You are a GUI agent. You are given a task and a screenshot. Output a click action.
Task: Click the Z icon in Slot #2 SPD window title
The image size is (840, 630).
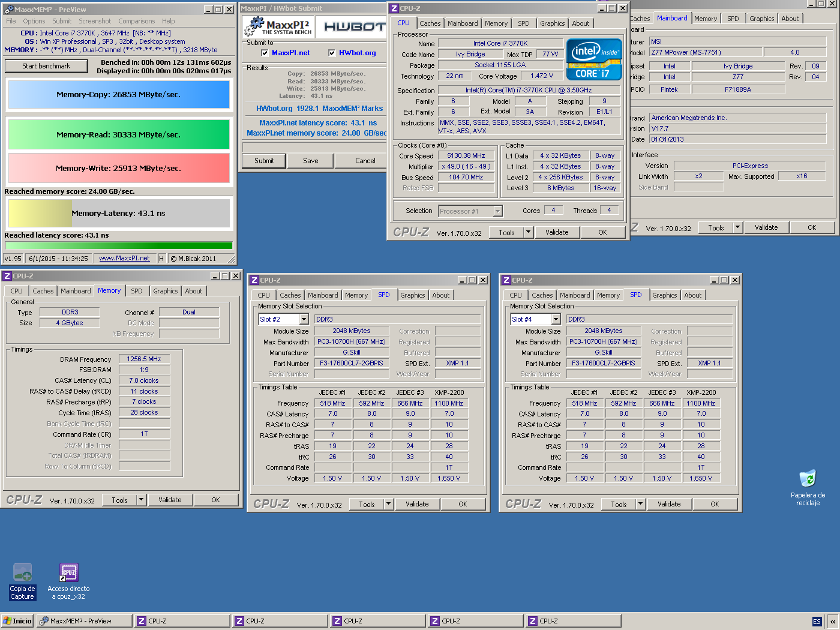click(x=254, y=280)
